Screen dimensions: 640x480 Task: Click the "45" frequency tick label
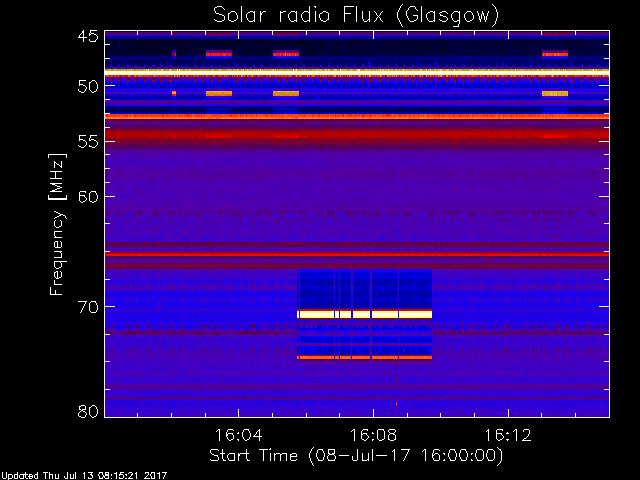(x=88, y=37)
